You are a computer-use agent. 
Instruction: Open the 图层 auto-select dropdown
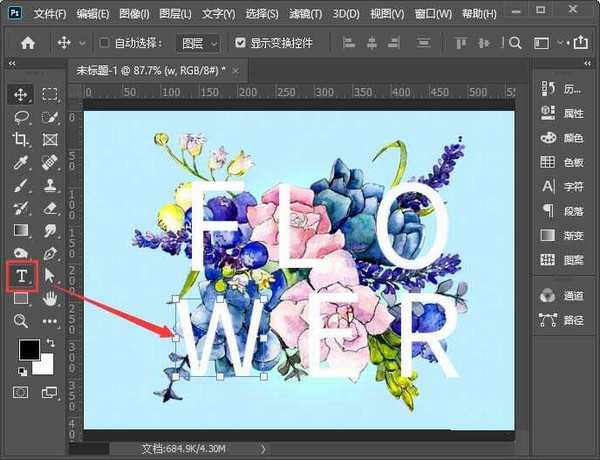coord(198,44)
